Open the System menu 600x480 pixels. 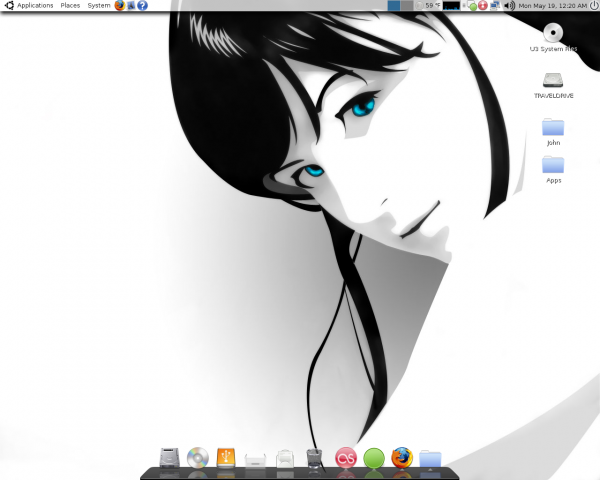pos(99,5)
